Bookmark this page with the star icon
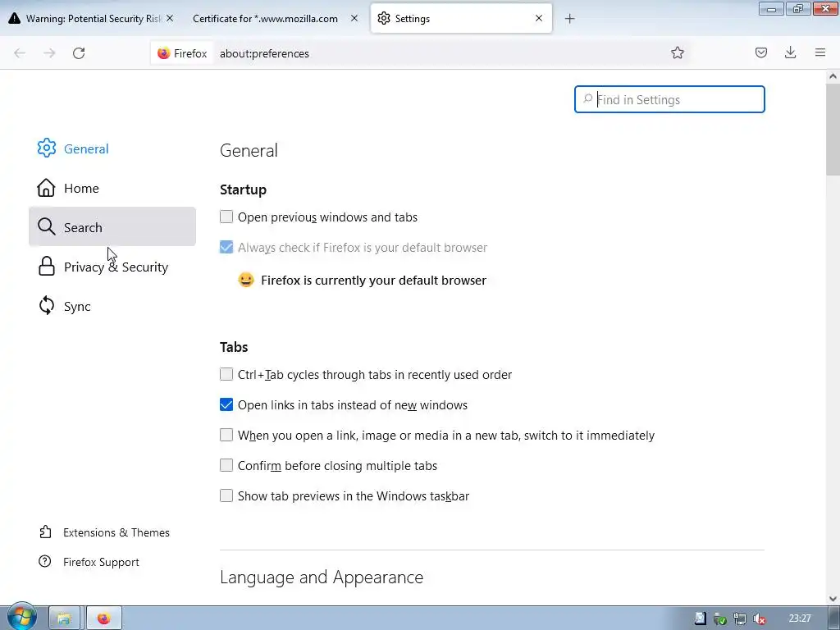This screenshot has height=630, width=840. [677, 52]
